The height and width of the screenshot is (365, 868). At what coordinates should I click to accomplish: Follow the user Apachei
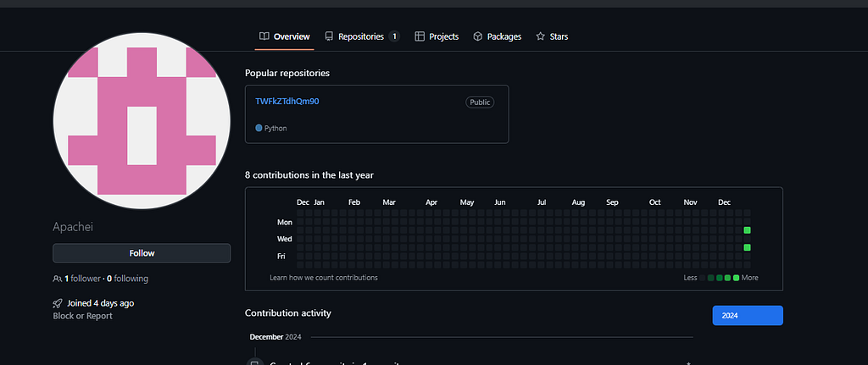pyautogui.click(x=142, y=253)
